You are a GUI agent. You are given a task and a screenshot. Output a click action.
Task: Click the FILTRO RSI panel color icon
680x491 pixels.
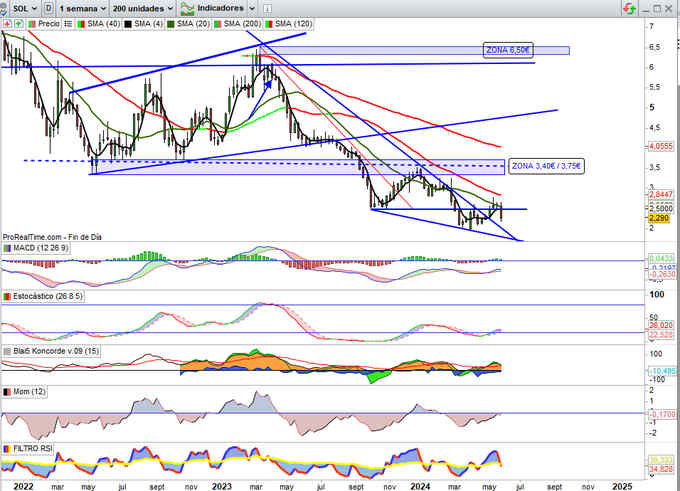click(x=7, y=449)
